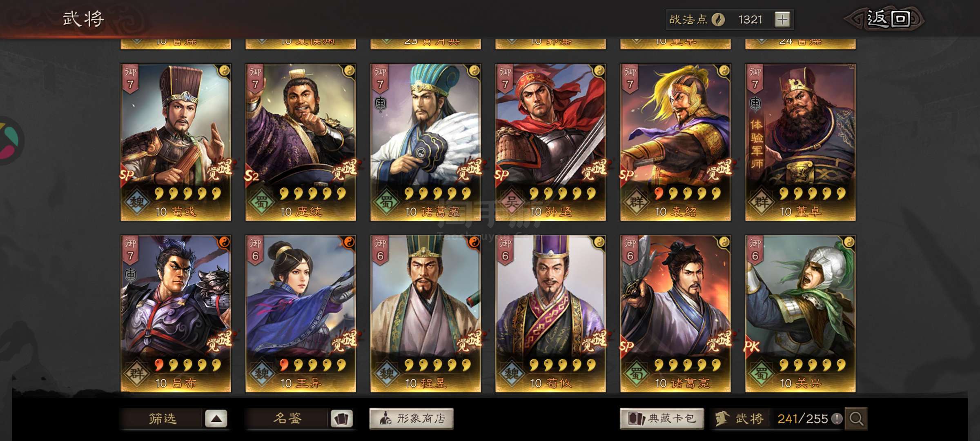Click the yin-yang icon on 孙坚 card
Image resolution: width=980 pixels, height=441 pixels.
pyautogui.click(x=599, y=71)
